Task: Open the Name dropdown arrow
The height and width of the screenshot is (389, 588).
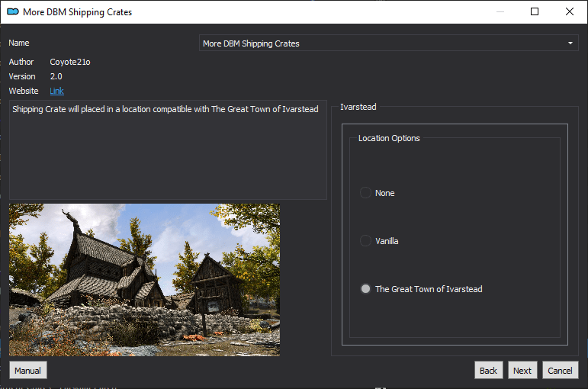Action: click(x=570, y=43)
